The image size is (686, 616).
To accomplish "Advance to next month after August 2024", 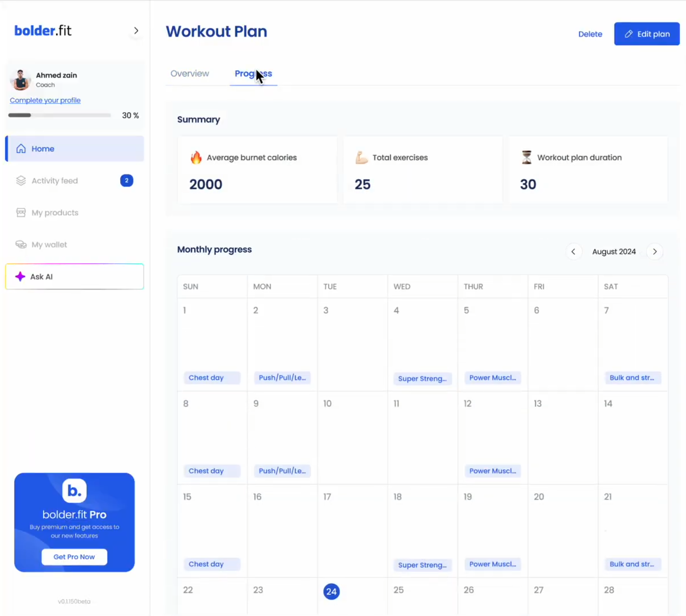I will 655,252.
